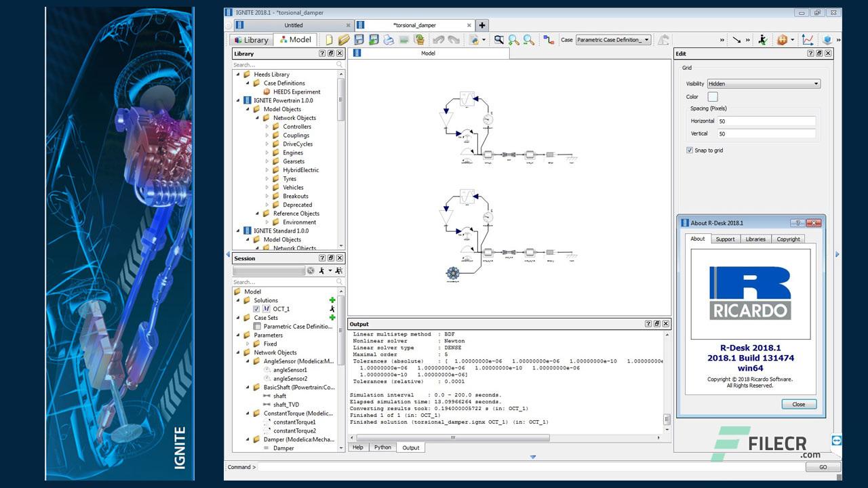Expand the Controllers folder
Screen dimensions: 868x488
(267, 127)
